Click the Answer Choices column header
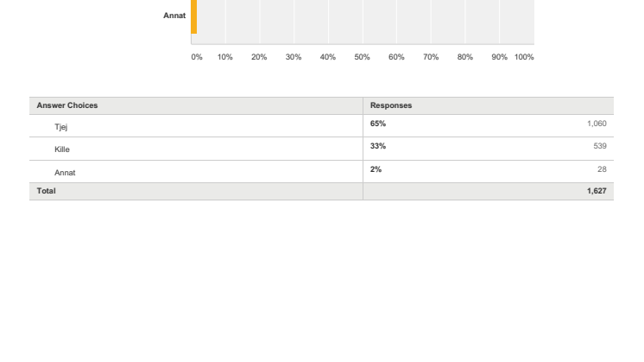This screenshot has width=644, height=362. pyautogui.click(x=67, y=105)
